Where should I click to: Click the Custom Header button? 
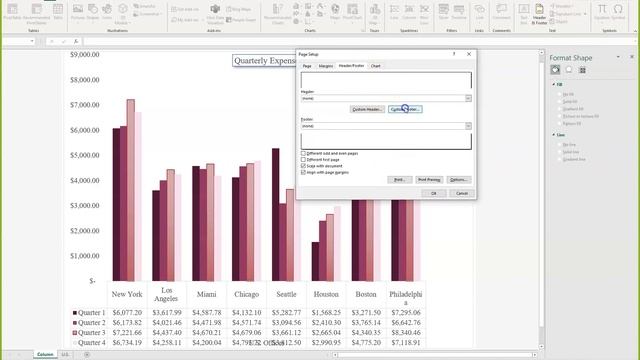coord(367,109)
